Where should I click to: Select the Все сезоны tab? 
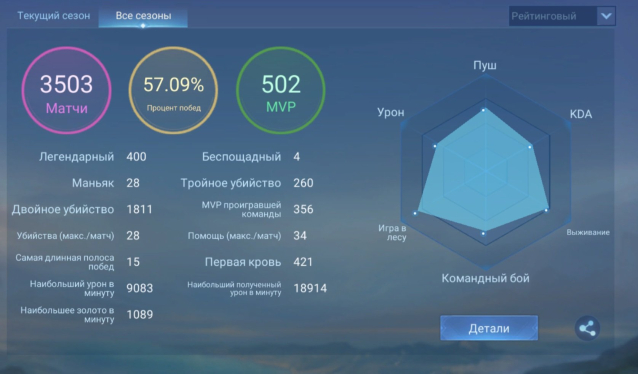coord(143,16)
